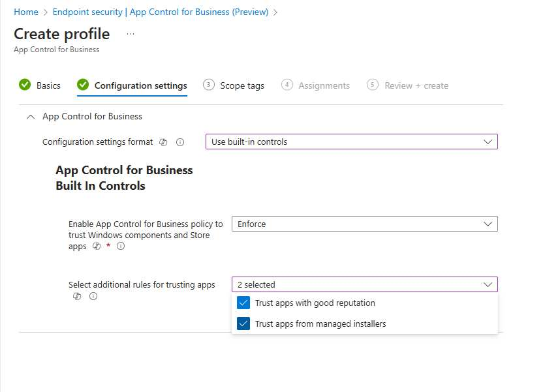Click the tag icon beside Configuration settings format

[x=163, y=142]
